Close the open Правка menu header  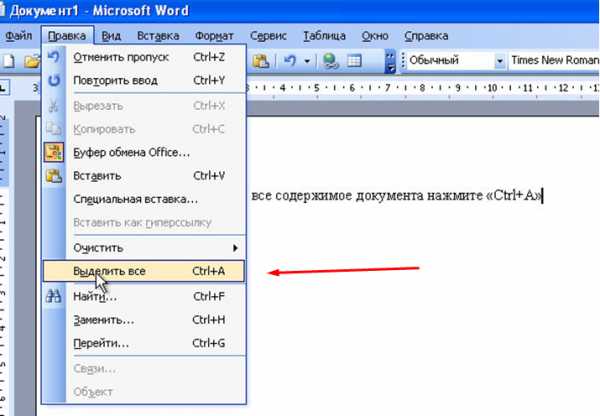point(67,36)
